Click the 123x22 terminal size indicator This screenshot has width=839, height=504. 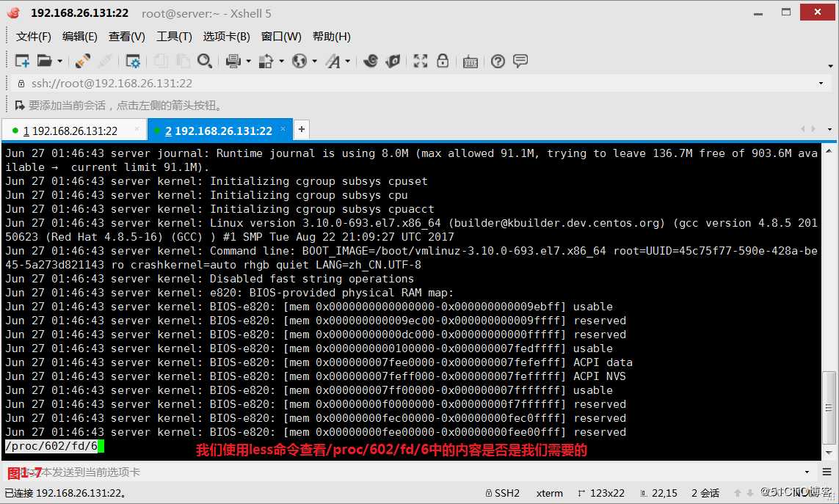click(601, 493)
